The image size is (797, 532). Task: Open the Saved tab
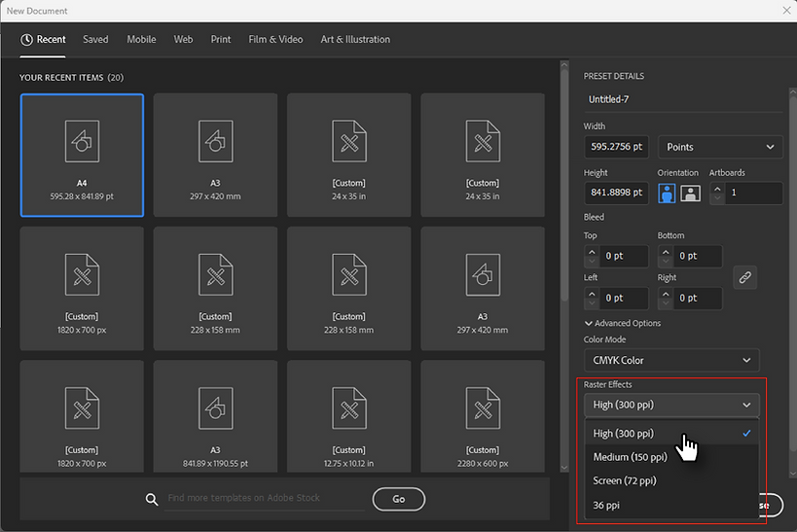[x=95, y=40]
